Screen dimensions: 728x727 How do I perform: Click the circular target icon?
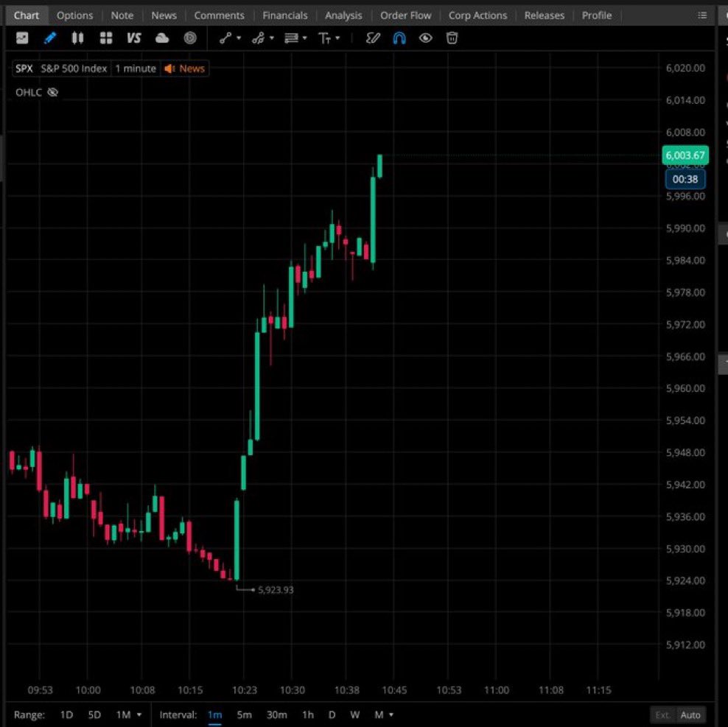coord(190,38)
